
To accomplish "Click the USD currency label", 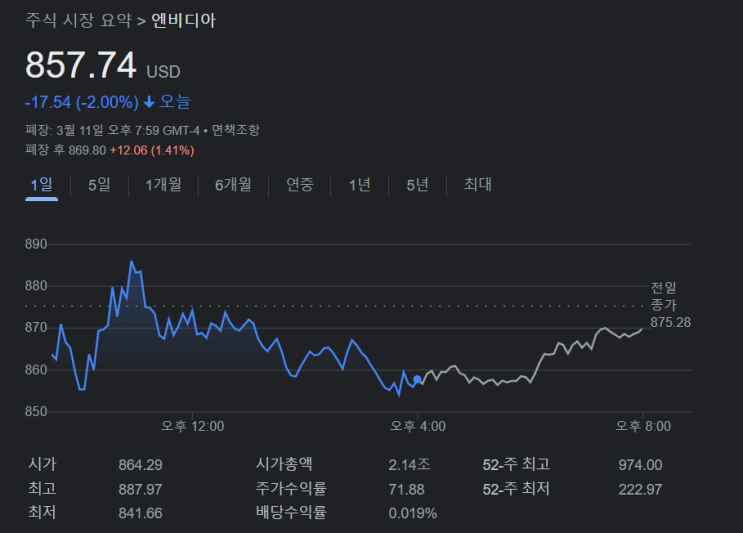I will coord(163,72).
